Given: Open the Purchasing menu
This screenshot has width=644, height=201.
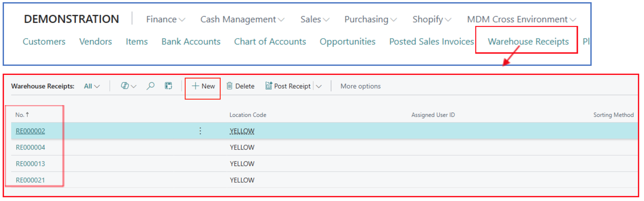Looking at the screenshot, I should point(370,20).
